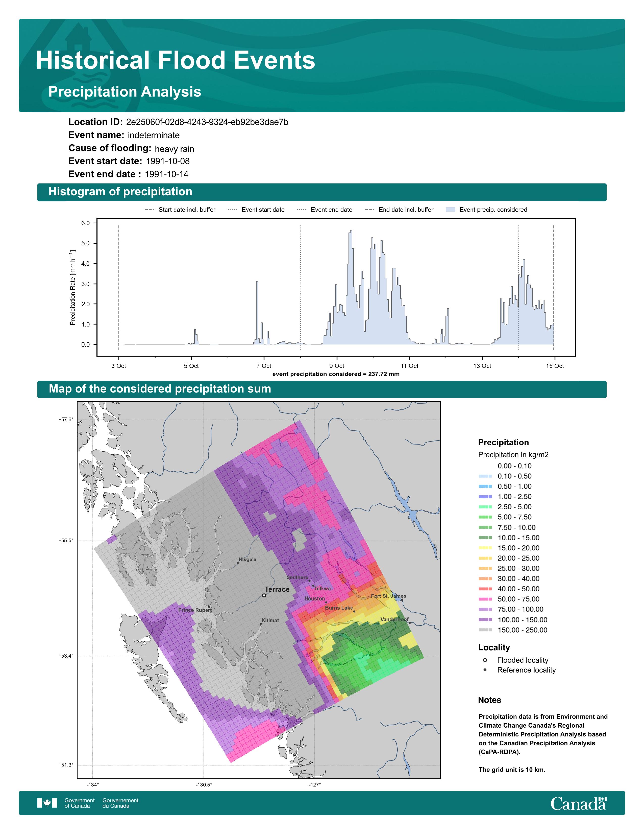
Task: Click the Terrace flooded locality marker
Action: (264, 595)
